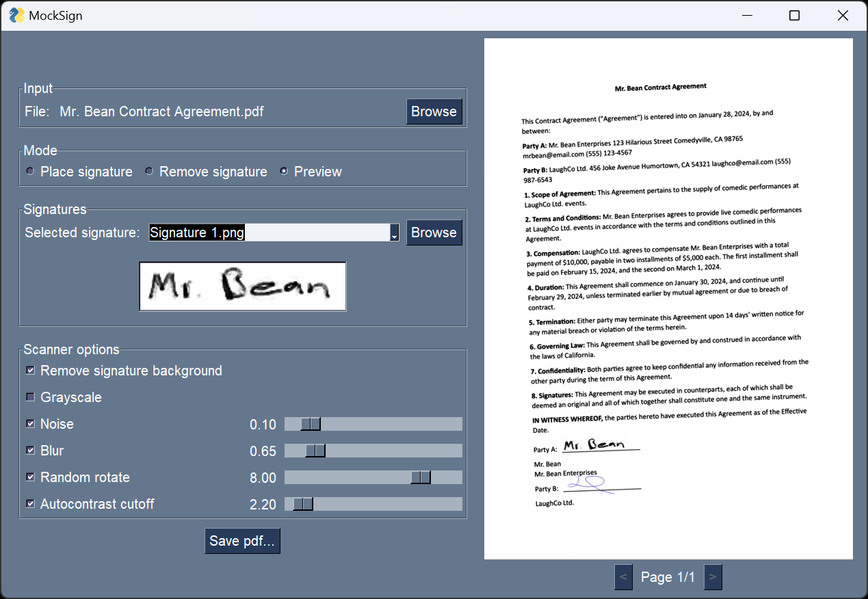
Task: Go to the next page with the > button
Action: coord(713,577)
